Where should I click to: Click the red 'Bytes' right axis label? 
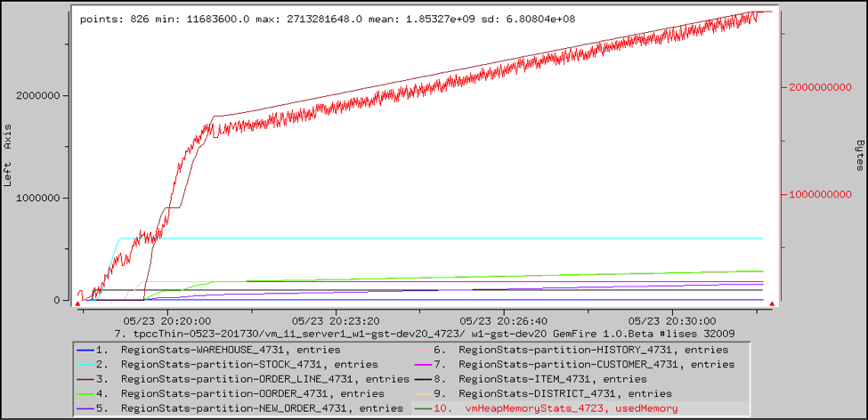tap(858, 156)
